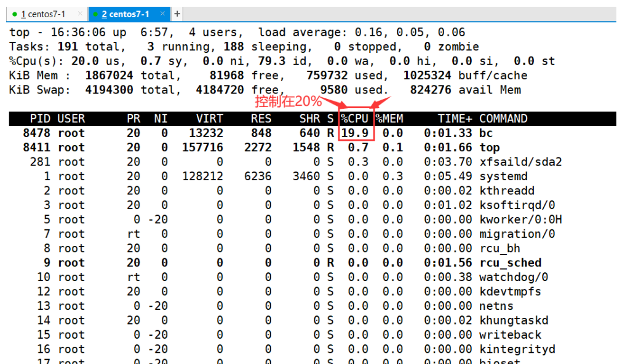Click the 1867024 total memory value
This screenshot has height=364, width=617.
(x=109, y=76)
